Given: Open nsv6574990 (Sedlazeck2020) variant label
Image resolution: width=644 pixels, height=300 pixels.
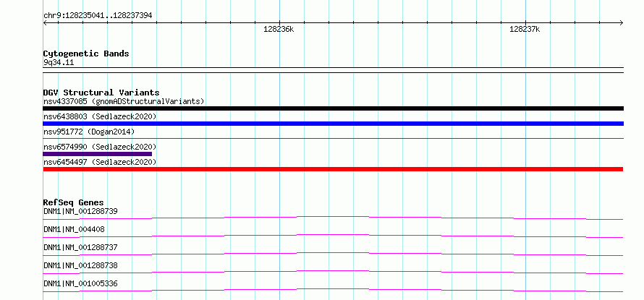Looking at the screenshot, I should 100,147.
